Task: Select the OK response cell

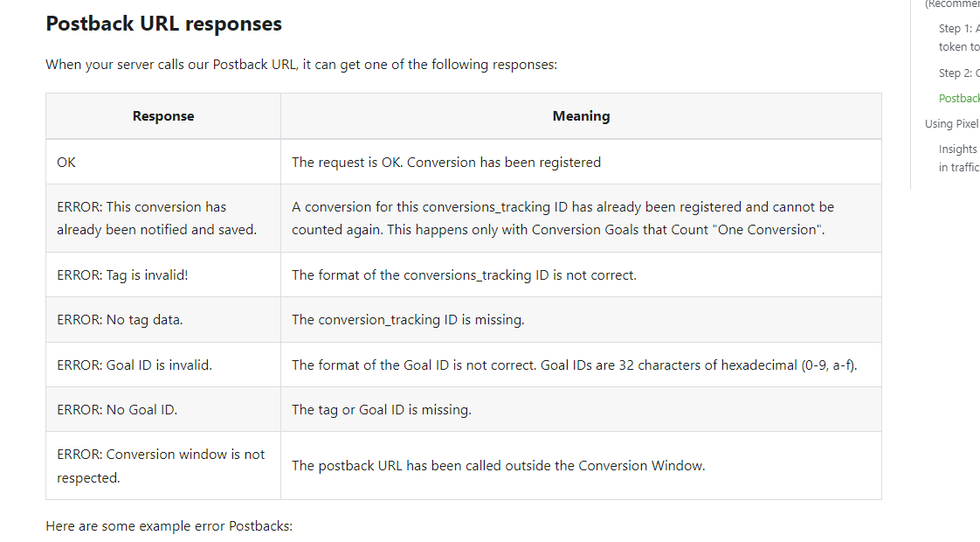Action: (163, 162)
